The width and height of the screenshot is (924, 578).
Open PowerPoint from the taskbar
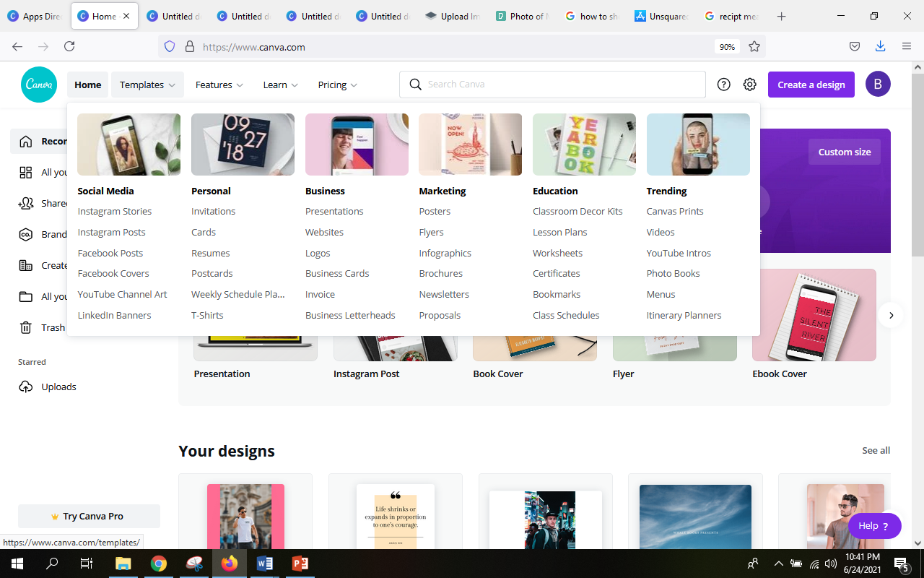tap(300, 564)
